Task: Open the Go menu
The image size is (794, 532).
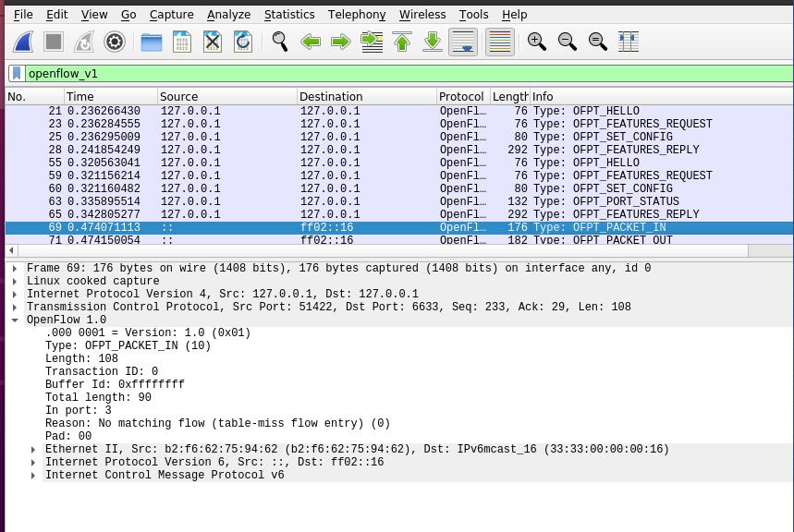Action: click(128, 15)
